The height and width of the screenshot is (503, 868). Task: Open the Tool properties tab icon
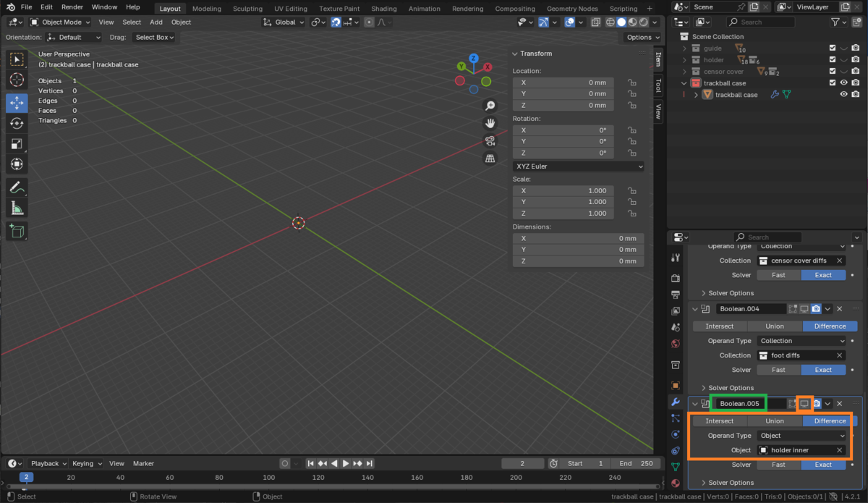coord(676,258)
